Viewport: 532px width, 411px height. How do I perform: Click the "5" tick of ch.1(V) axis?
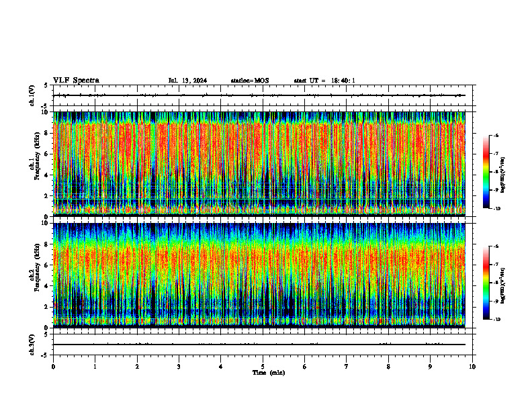click(x=46, y=85)
